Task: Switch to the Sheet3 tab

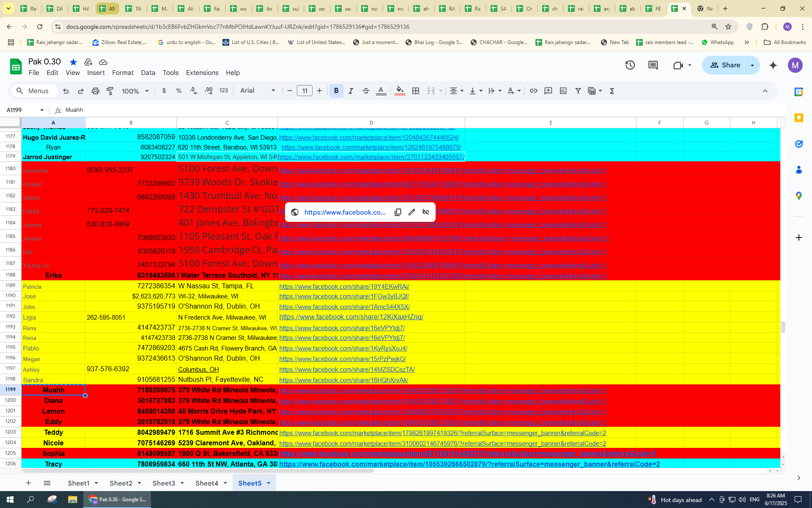Action: coord(164,483)
